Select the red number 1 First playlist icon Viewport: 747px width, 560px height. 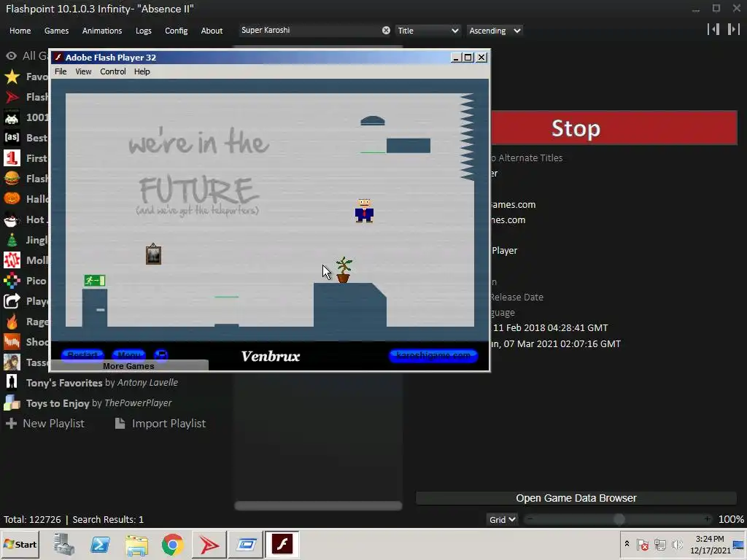tap(12, 158)
